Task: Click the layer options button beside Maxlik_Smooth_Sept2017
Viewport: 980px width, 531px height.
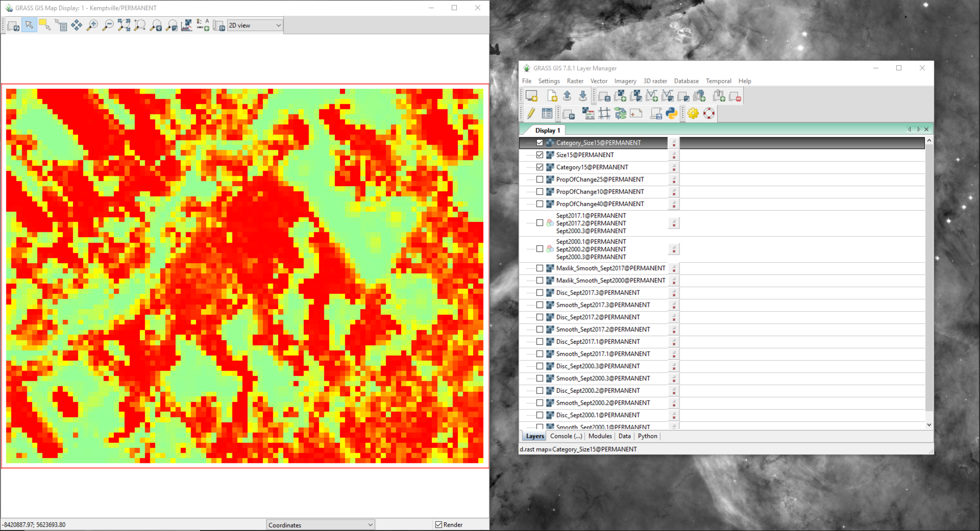Action: (x=674, y=268)
